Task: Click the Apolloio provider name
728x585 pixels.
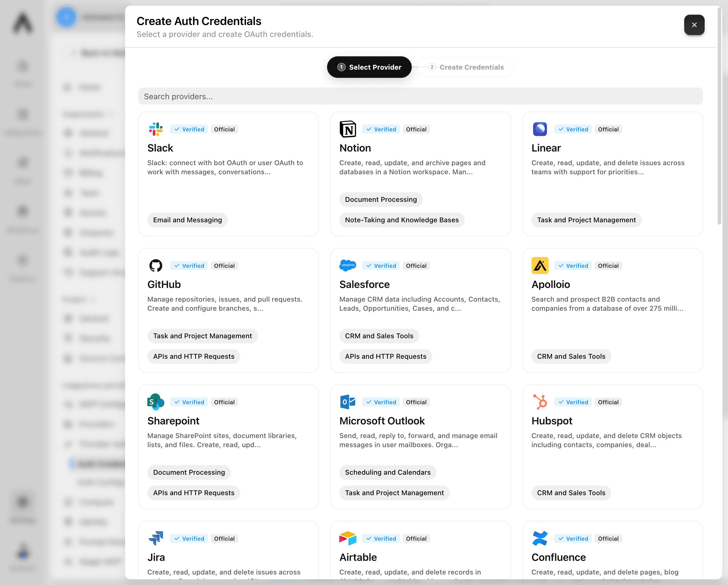Action: point(550,284)
